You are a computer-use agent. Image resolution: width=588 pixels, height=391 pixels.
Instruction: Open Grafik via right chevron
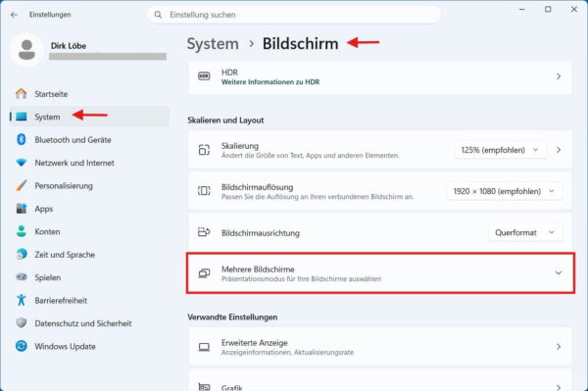click(559, 387)
